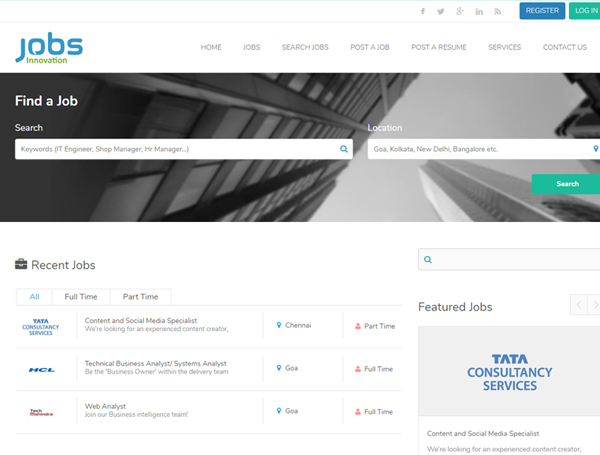The width and height of the screenshot is (600, 455).
Task: Open Search Jobs in navigation
Action: pyautogui.click(x=305, y=47)
